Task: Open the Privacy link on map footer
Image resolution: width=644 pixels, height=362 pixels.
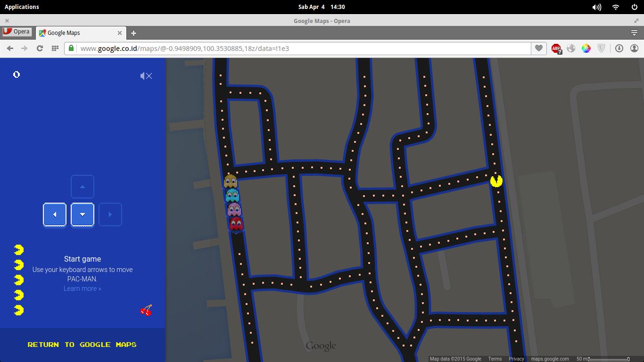Action: pos(516,359)
